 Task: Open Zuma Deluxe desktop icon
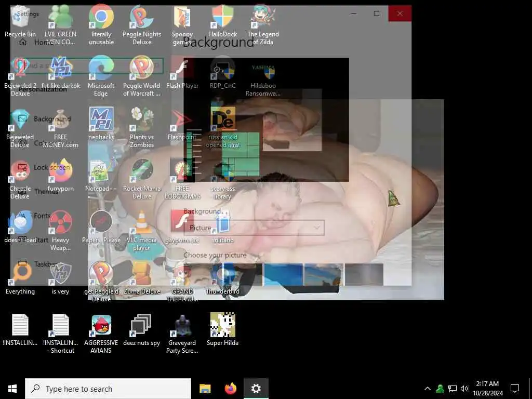click(x=142, y=278)
